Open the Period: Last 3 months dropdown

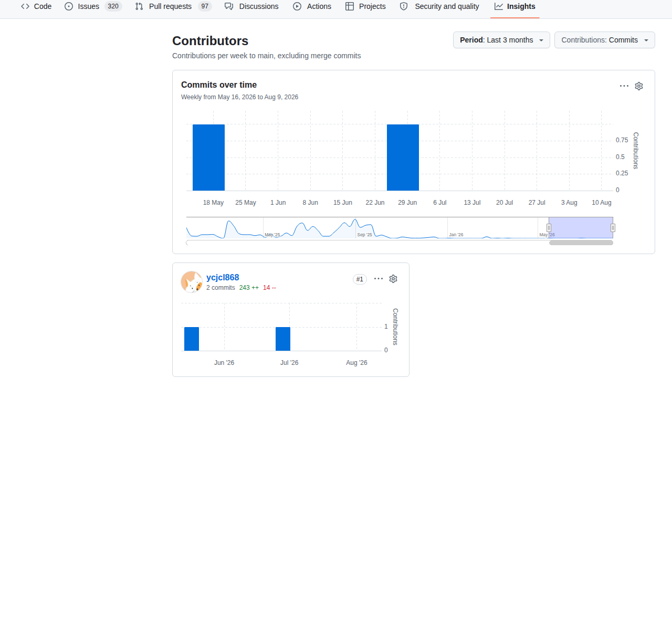[x=501, y=40]
